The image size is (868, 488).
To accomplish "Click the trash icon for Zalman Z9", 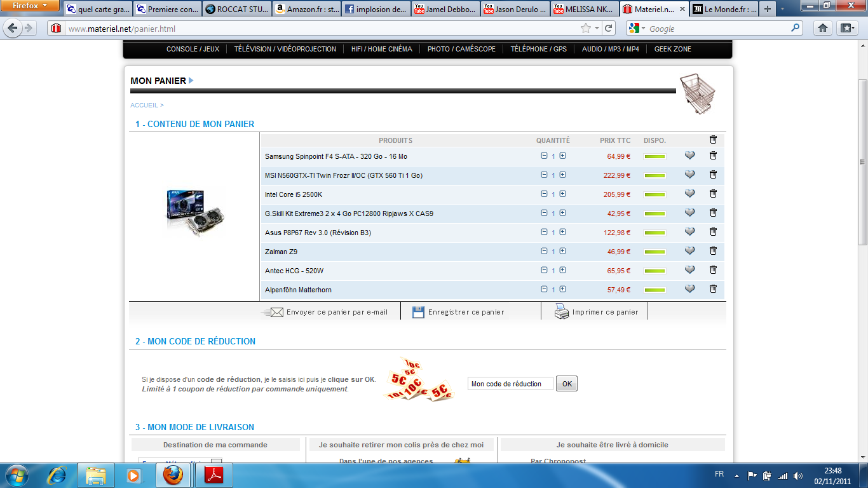I will (x=713, y=251).
